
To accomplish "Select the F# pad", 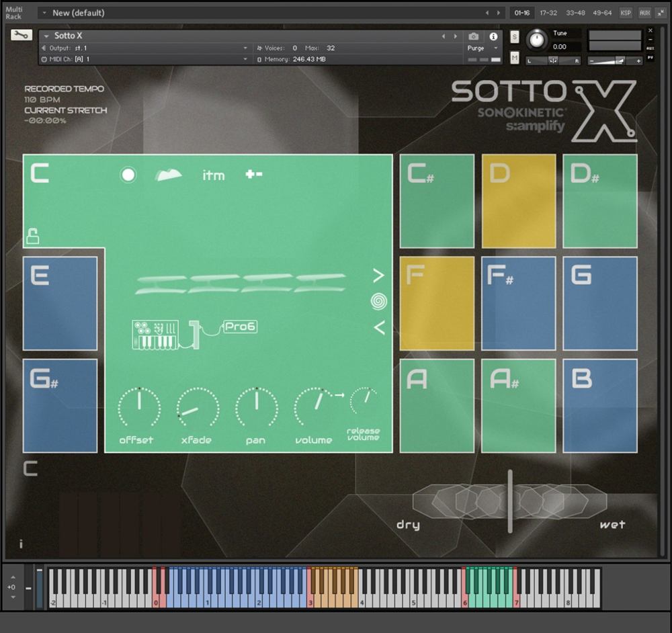I will [519, 304].
